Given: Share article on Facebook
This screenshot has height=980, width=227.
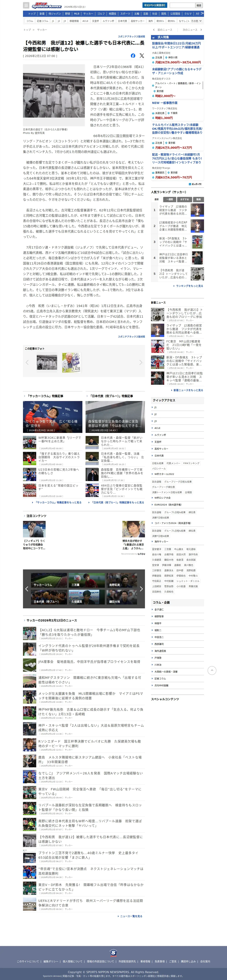Looking at the screenshot, I should [133, 56].
